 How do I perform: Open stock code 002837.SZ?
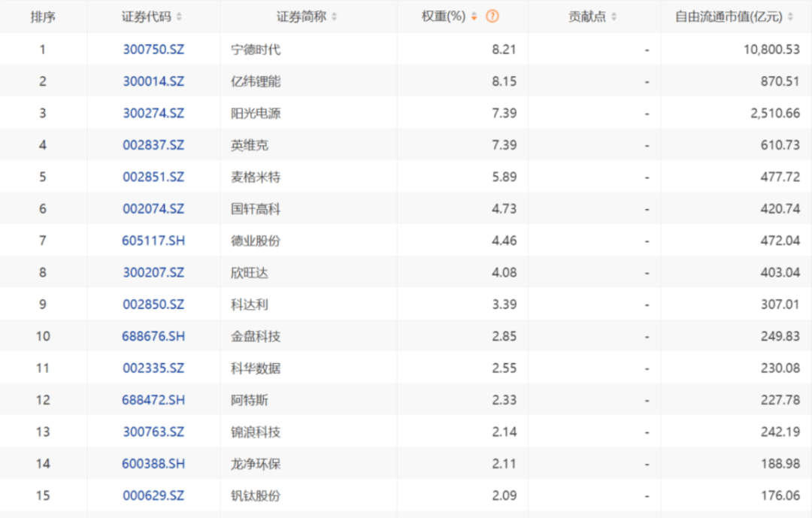[x=153, y=145]
